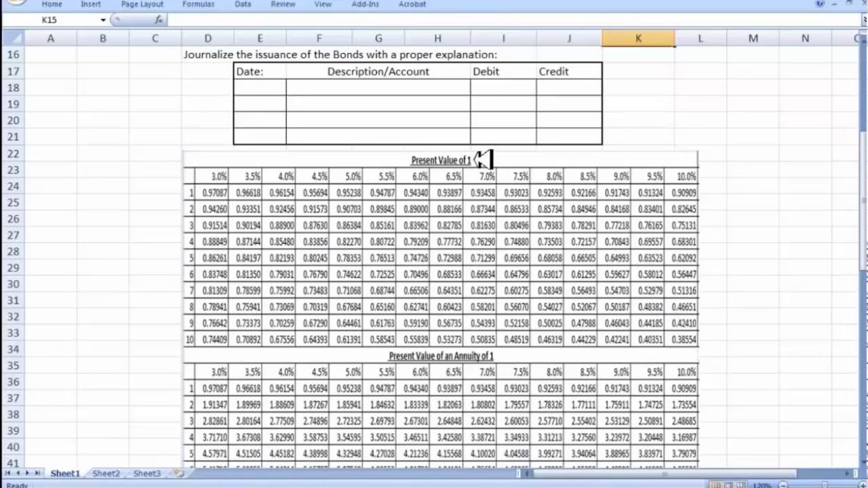Click the Insert Worksheet icon
Image resolution: width=868 pixels, height=488 pixels.
pos(178,473)
